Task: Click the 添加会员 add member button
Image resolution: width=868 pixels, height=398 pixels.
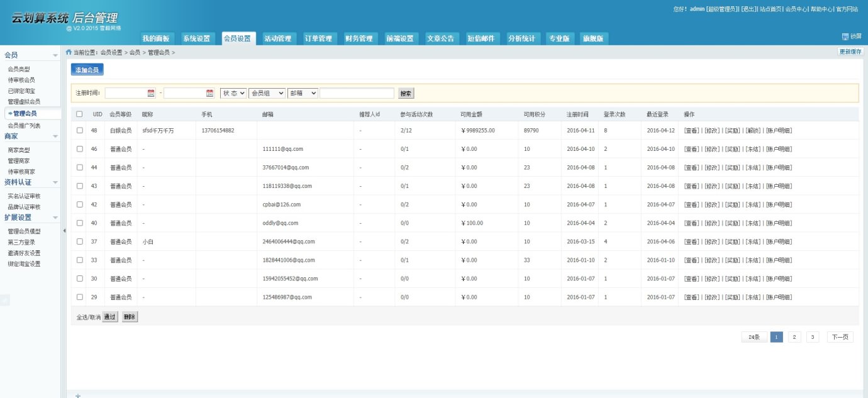Action: (87, 70)
